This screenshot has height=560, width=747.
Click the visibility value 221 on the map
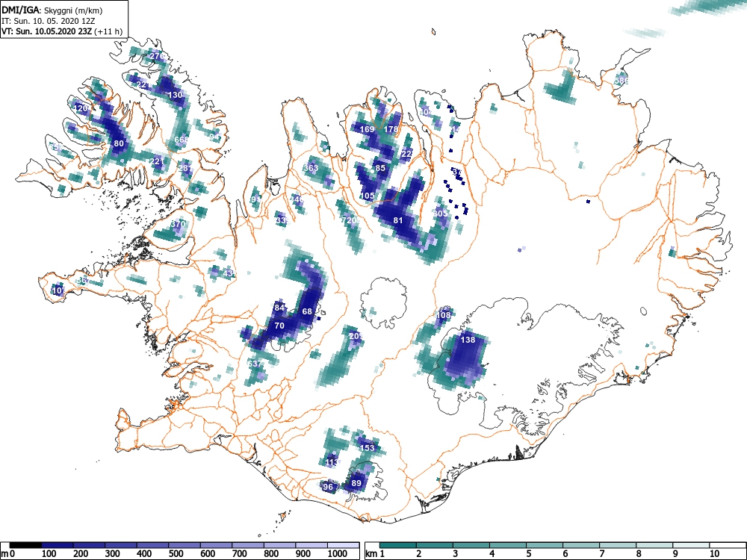157,161
